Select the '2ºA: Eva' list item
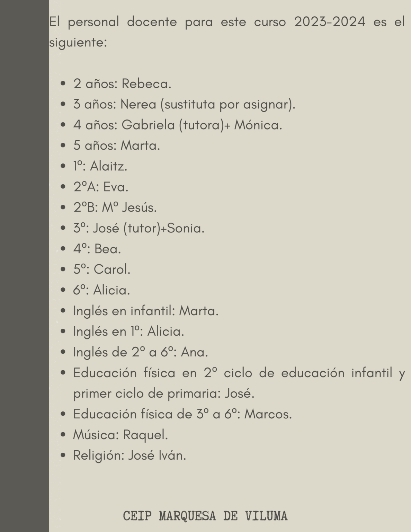Viewport: 411px width, 532px height. point(101,187)
